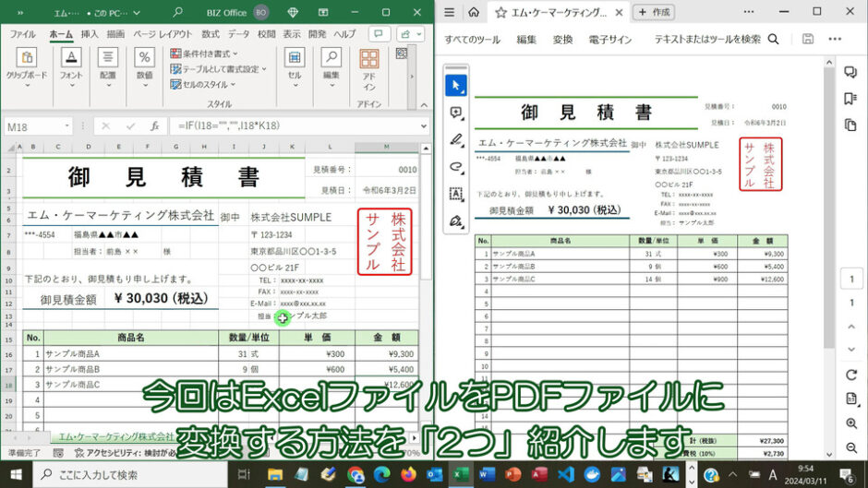The image size is (868, 488).
Task: Open Word from the Windows taskbar
Action: [487, 474]
